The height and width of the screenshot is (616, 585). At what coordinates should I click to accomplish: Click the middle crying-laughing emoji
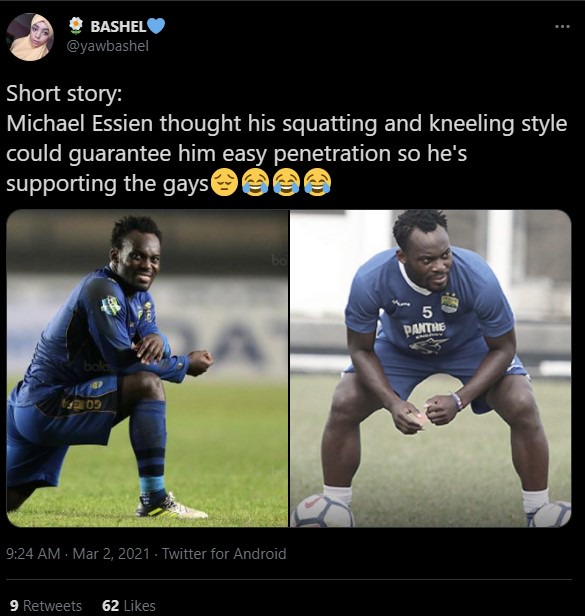(287, 182)
